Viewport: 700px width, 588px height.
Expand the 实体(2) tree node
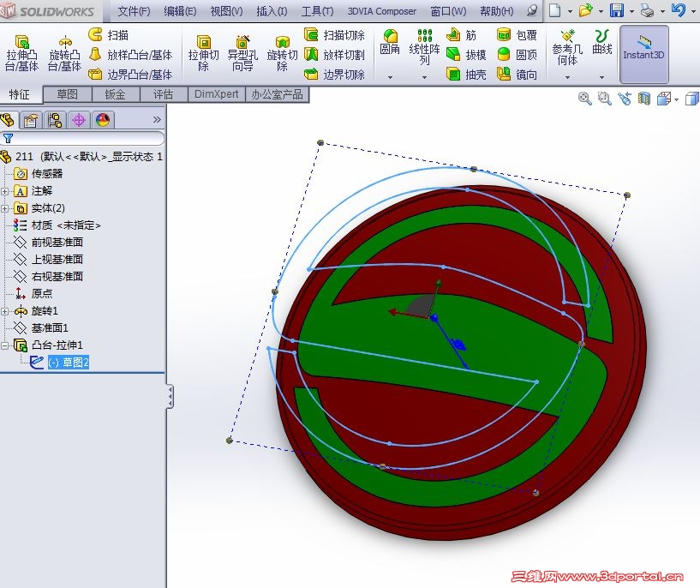pyautogui.click(x=4, y=208)
